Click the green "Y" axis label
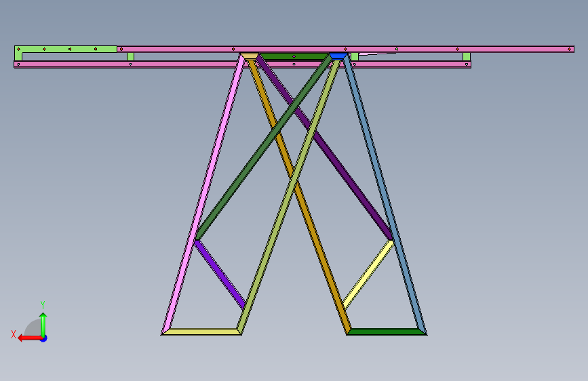Viewport: 588px width, 381px height. 43,304
